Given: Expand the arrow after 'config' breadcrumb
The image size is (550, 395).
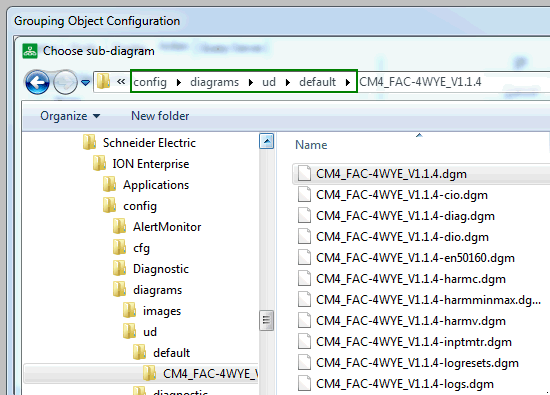Looking at the screenshot, I should (179, 82).
